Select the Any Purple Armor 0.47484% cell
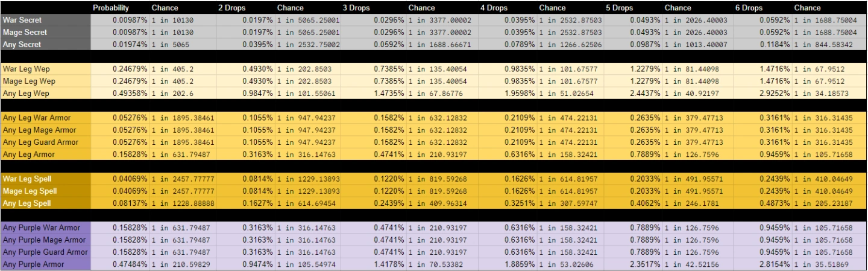 (x=121, y=264)
